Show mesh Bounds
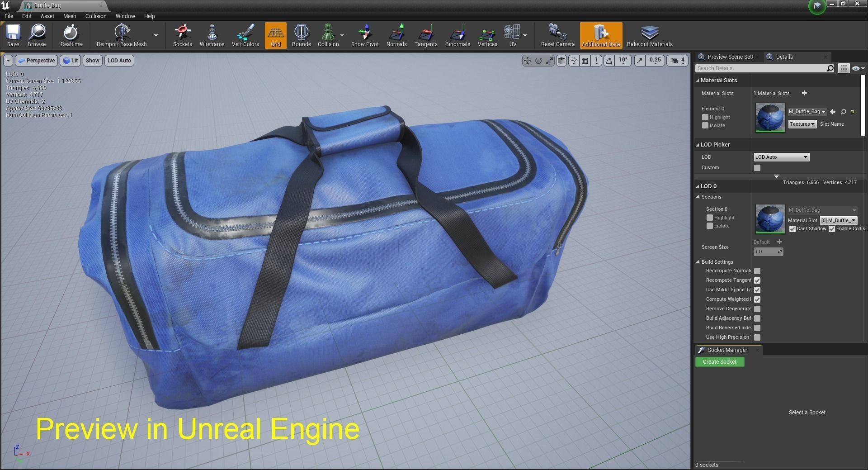The height and width of the screenshot is (470, 868). pos(302,35)
